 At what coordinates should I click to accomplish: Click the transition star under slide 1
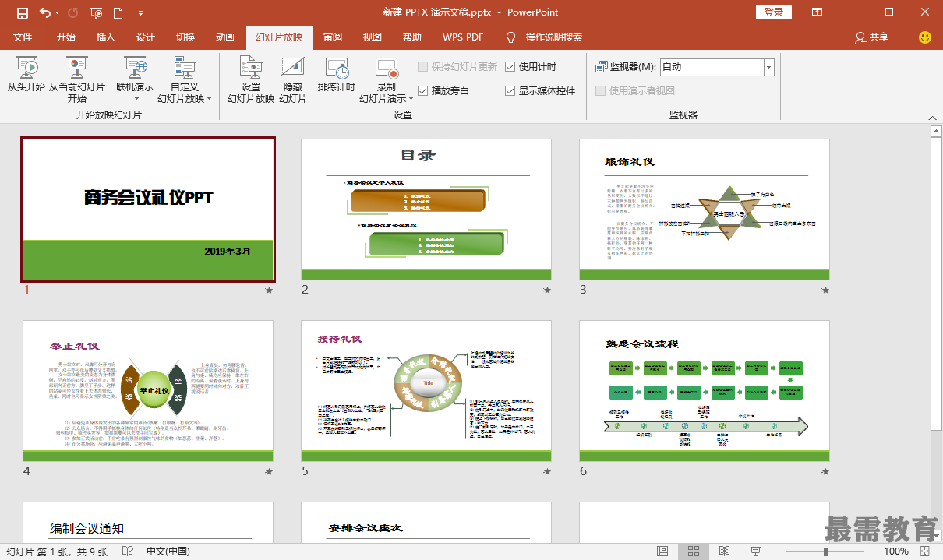(269, 291)
